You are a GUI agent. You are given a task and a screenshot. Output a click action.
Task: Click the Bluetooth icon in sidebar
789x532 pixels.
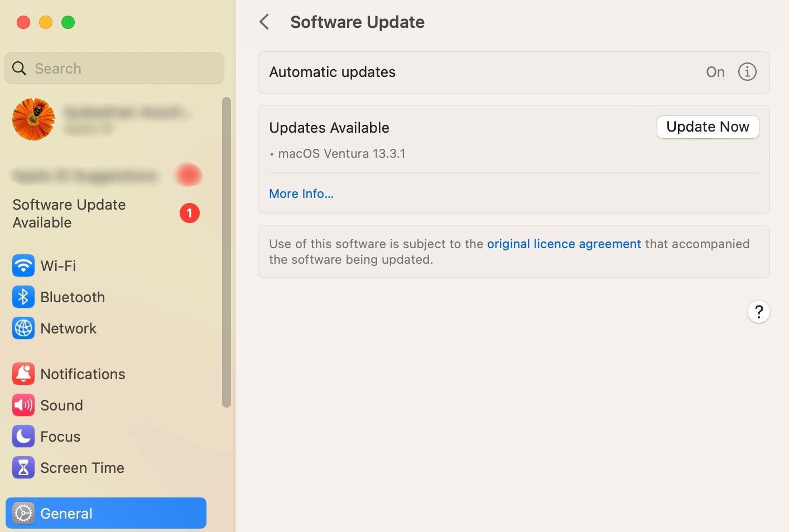click(23, 297)
